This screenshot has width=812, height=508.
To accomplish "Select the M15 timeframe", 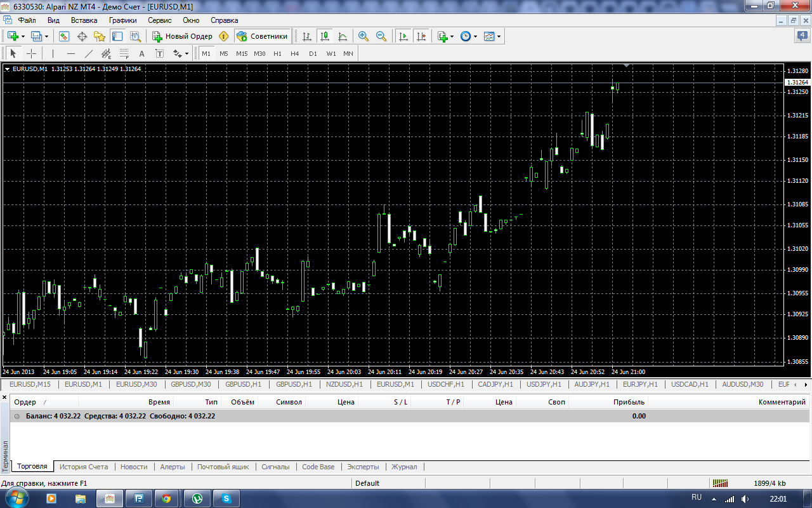I will pos(242,53).
